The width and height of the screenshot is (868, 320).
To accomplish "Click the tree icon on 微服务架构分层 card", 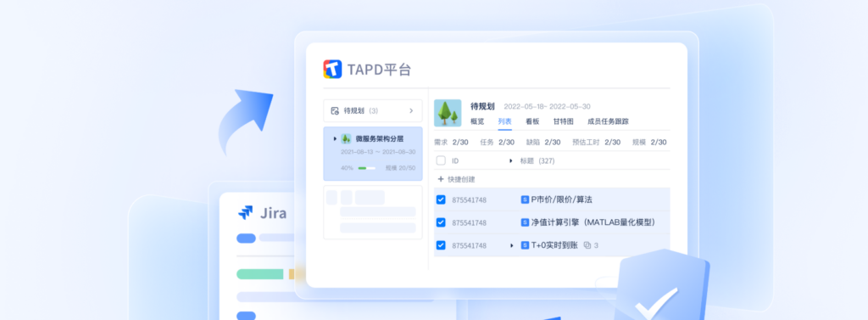I will (x=346, y=138).
